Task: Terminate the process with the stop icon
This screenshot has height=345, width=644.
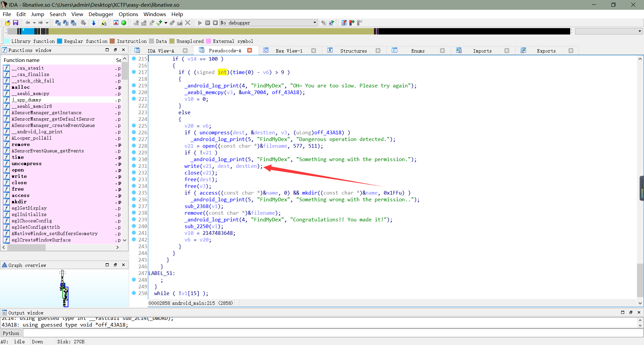Action: [x=215, y=23]
